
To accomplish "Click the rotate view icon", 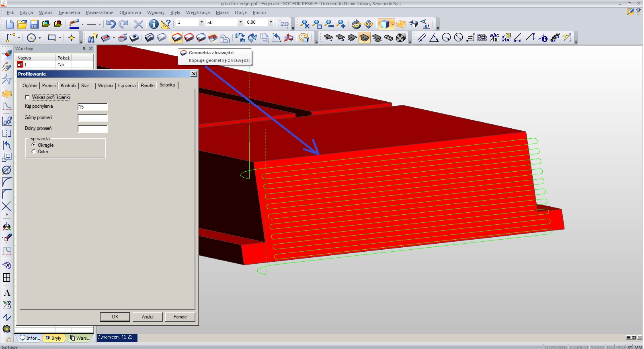I will tap(356, 24).
